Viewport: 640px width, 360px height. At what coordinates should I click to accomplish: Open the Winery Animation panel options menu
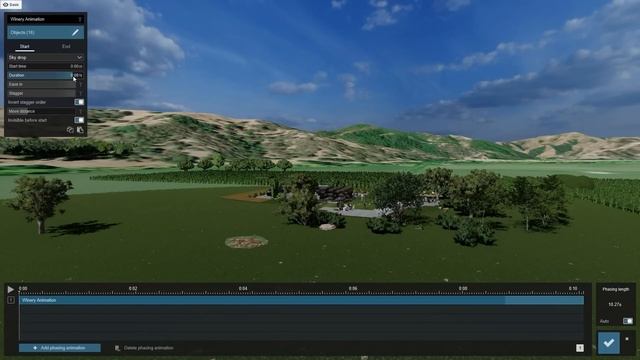pyautogui.click(x=80, y=19)
